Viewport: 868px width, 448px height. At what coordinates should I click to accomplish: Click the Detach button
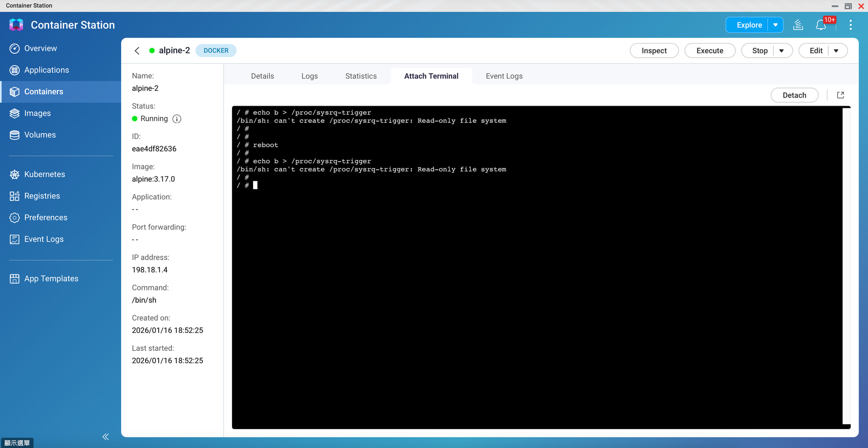point(794,95)
